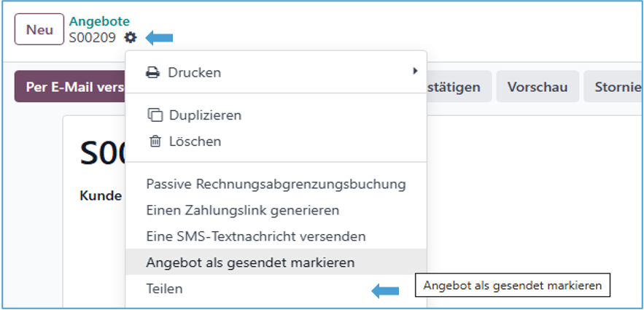Open the Vorschau preview button
Screen dimensions: 644x310
[x=538, y=87]
